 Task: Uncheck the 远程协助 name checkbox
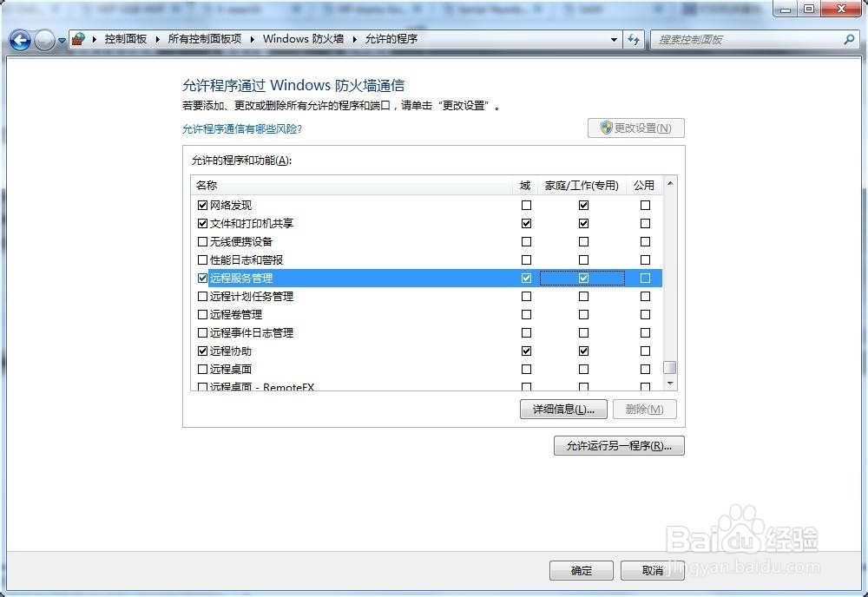[x=202, y=351]
